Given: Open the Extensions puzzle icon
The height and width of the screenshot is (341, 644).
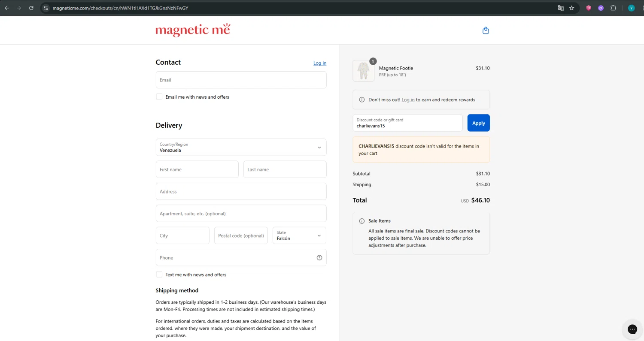Looking at the screenshot, I should click(x=613, y=8).
